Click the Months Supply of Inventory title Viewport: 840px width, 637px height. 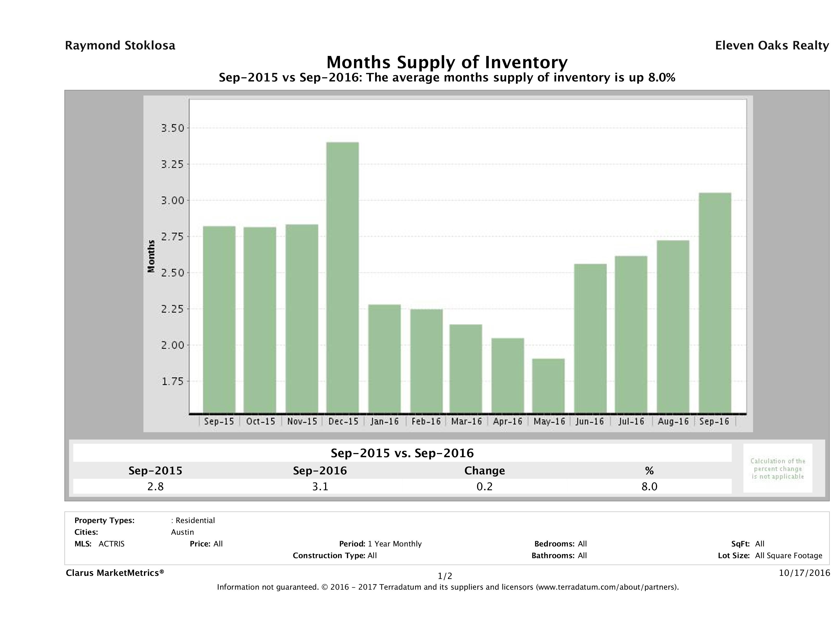click(x=447, y=62)
